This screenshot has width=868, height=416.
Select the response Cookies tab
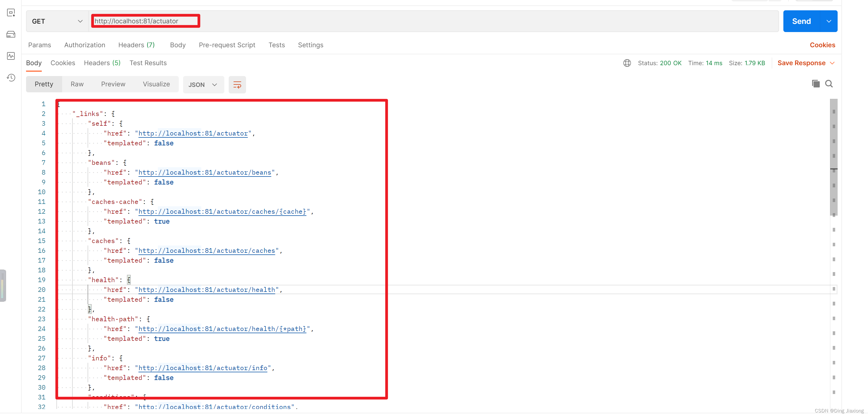[x=63, y=63]
